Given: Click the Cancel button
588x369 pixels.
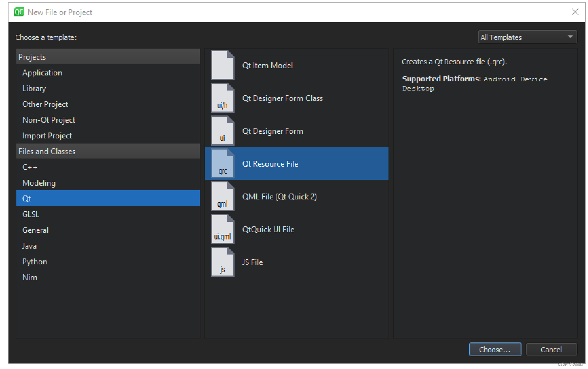Looking at the screenshot, I should click(x=551, y=350).
